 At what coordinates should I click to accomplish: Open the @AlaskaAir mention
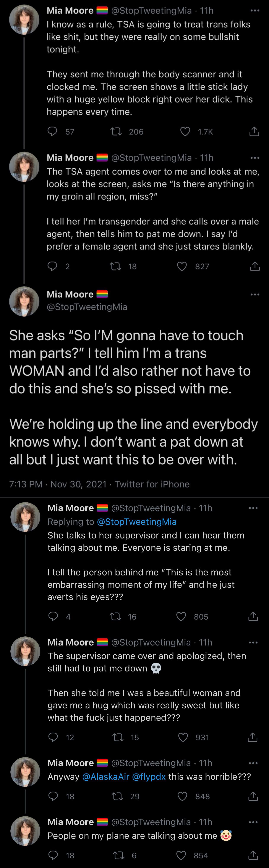[106, 777]
